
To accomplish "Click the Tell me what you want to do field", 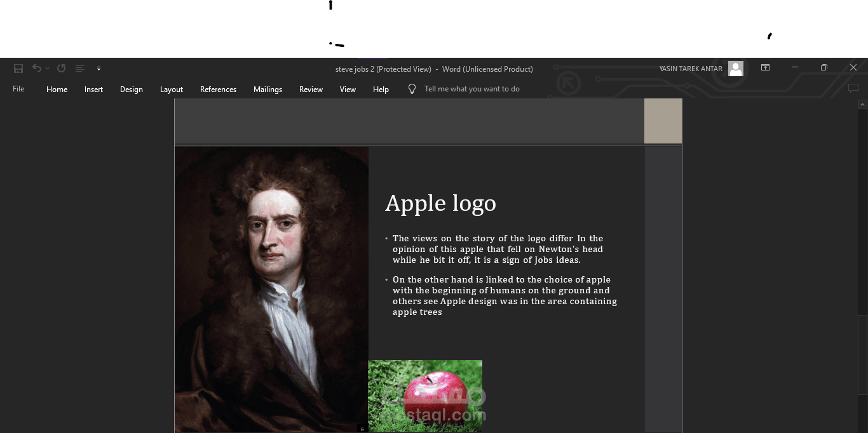I will click(472, 89).
